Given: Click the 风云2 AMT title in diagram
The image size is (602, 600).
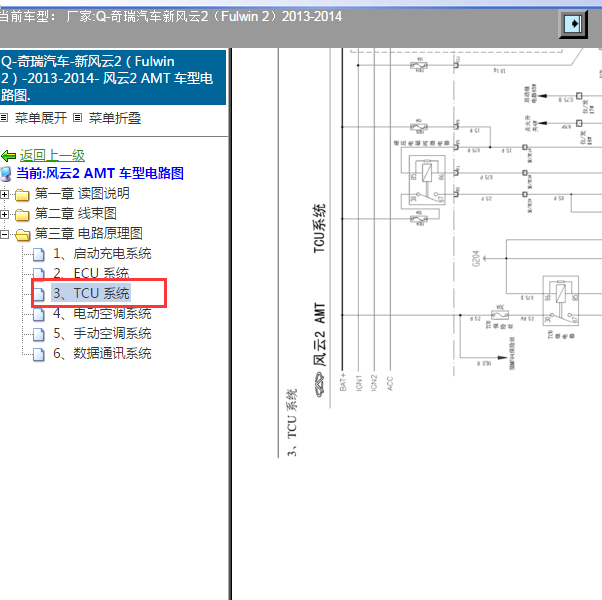Looking at the screenshot, I should 319,334.
